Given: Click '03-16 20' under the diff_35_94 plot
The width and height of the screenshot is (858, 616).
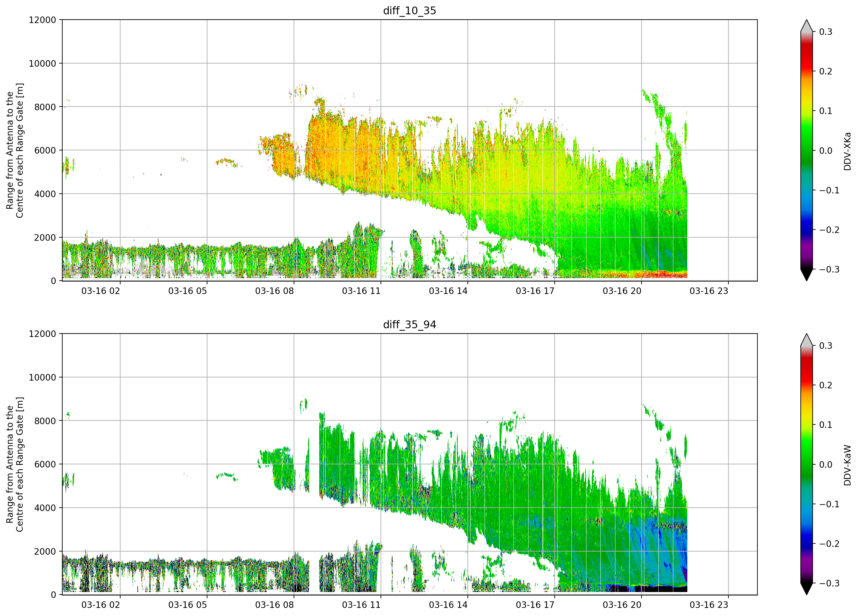Looking at the screenshot, I should pos(622,605).
